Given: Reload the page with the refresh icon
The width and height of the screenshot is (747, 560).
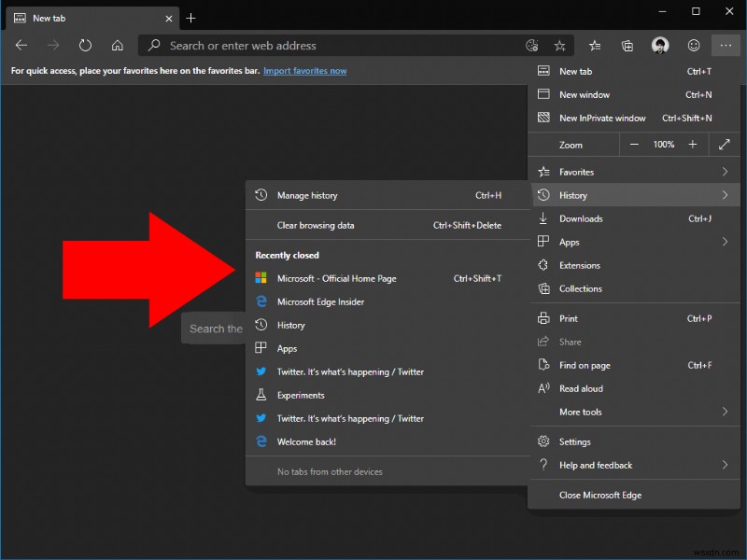Looking at the screenshot, I should [x=84, y=45].
